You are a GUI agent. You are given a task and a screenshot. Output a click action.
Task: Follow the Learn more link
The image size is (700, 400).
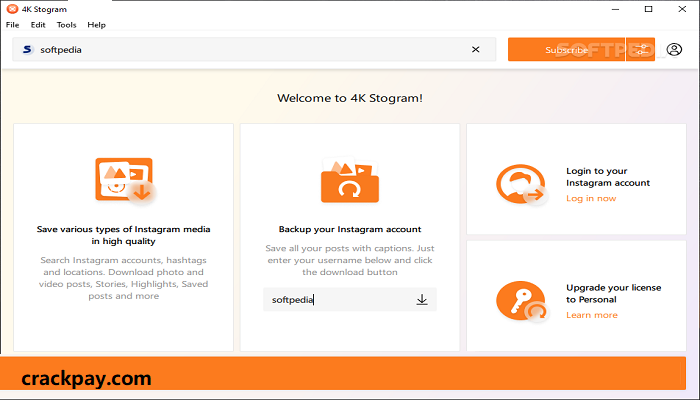pos(592,315)
